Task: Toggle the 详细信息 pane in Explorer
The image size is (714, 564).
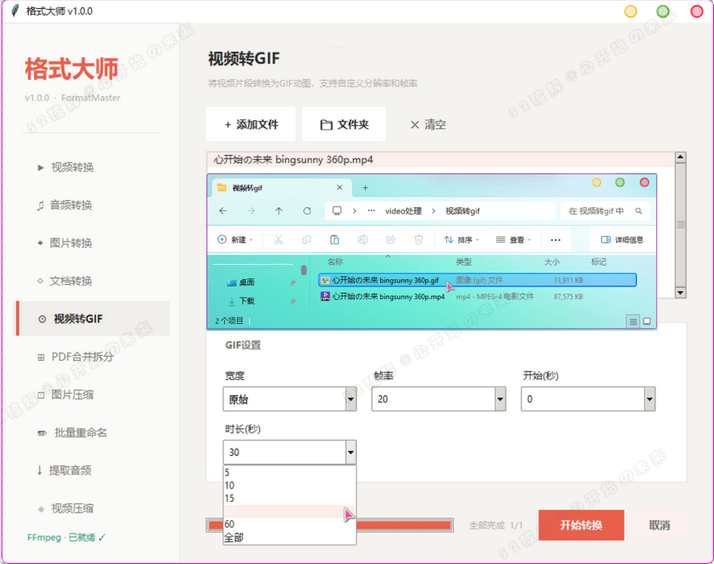Action: point(622,239)
